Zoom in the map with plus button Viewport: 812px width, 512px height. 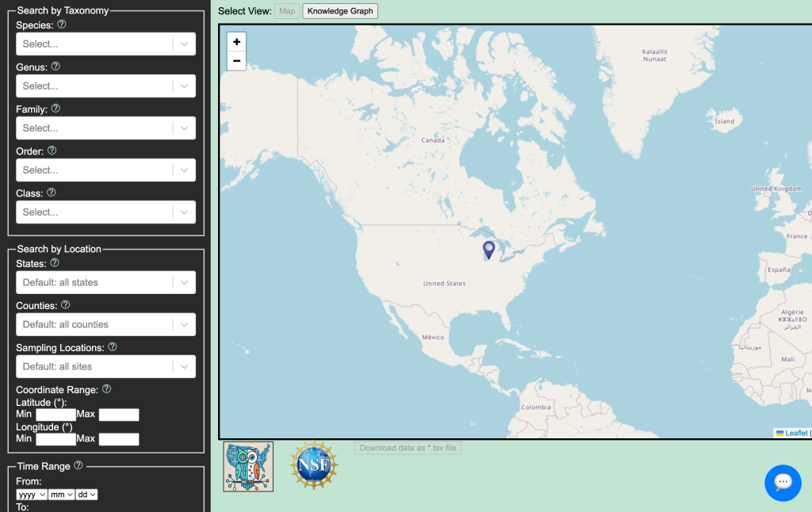(x=236, y=42)
